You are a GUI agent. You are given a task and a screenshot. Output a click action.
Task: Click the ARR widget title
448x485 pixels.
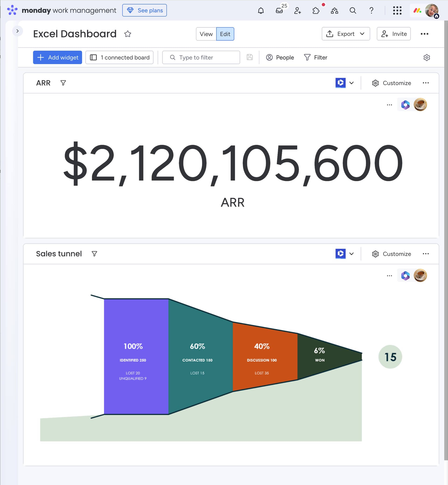[43, 83]
